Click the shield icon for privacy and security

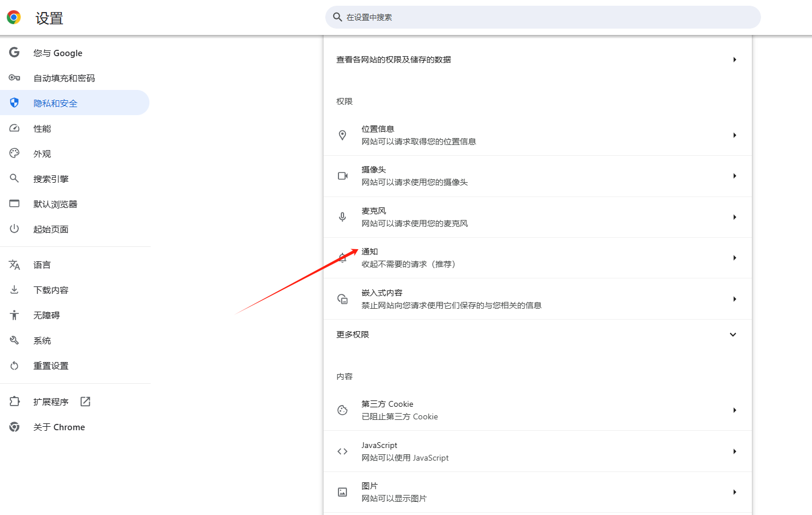14,103
